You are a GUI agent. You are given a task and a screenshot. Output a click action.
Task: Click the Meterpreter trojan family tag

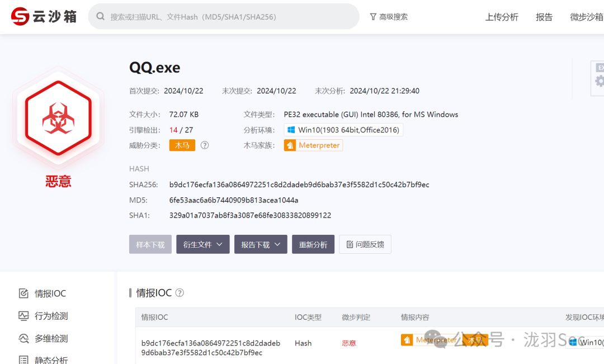(x=314, y=145)
